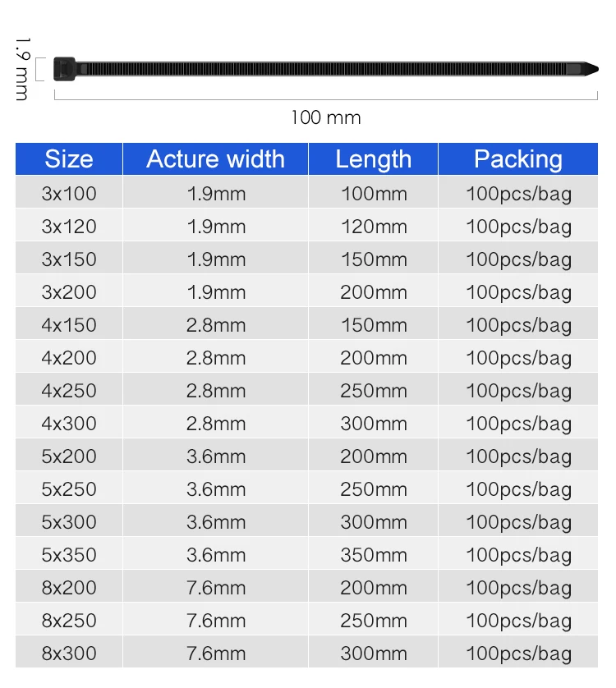Select the 8x200 size cell

(x=69, y=588)
